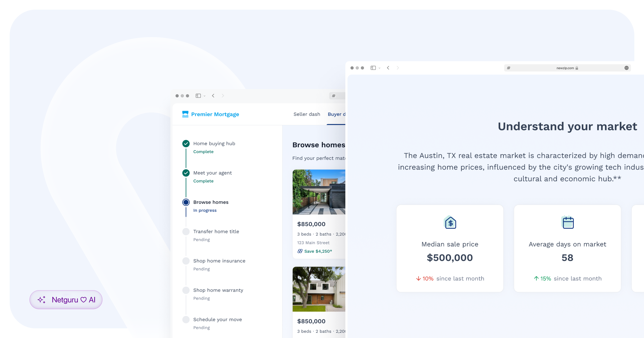
Task: Click the browse homes in-progress circle icon
Action: point(186,202)
